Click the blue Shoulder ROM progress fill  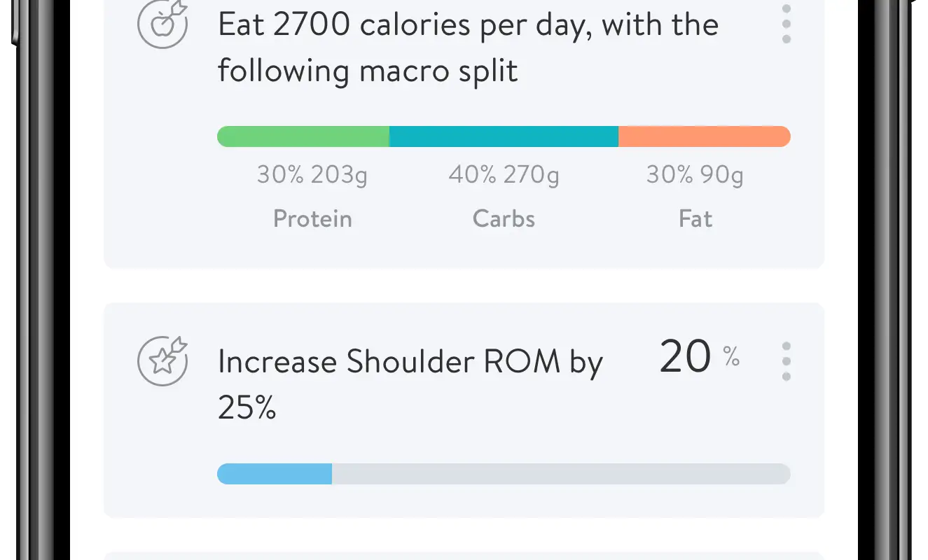(x=275, y=474)
